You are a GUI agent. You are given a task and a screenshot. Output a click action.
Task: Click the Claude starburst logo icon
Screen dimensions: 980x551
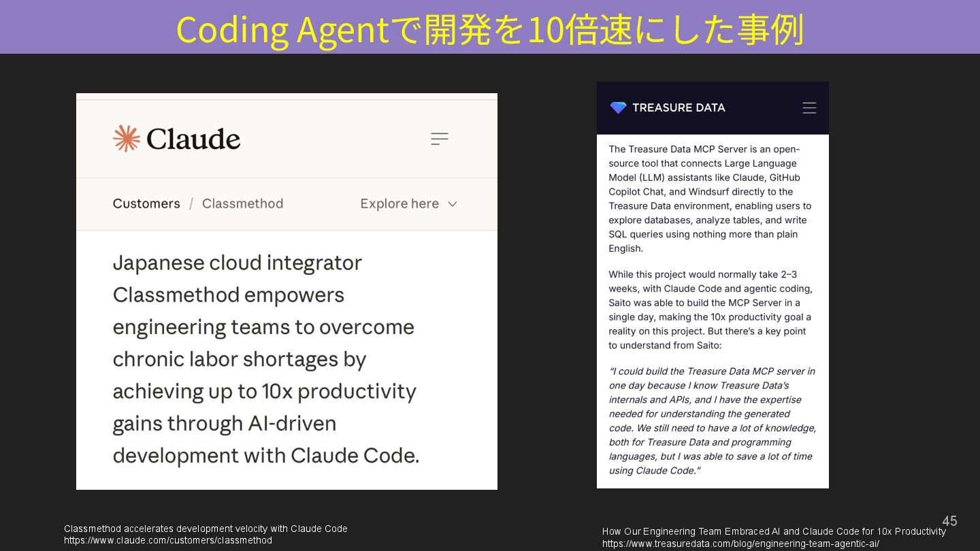(x=127, y=139)
